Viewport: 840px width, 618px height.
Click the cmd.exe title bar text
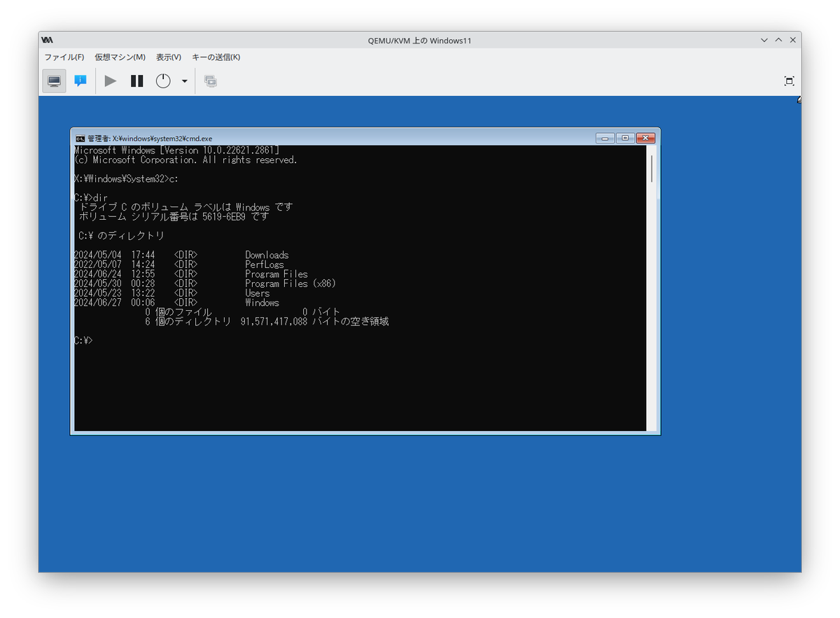pyautogui.click(x=150, y=139)
